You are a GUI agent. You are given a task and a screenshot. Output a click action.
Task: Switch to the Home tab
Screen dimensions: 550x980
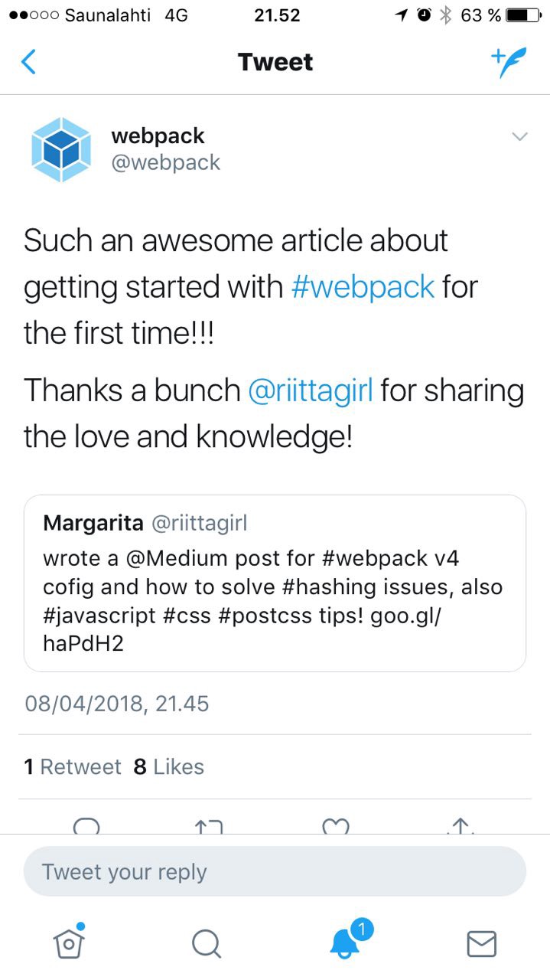[69, 942]
